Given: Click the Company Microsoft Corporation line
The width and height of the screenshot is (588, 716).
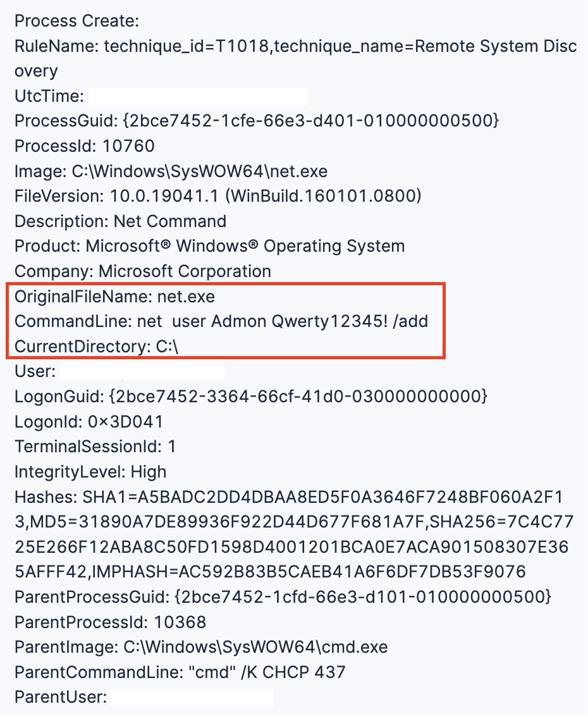Looking at the screenshot, I should [143, 272].
